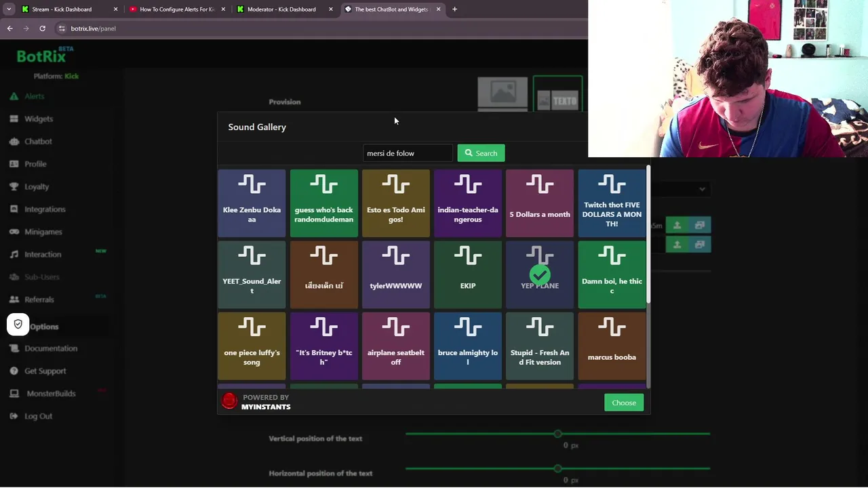Click the browser forward arrow

tap(26, 28)
